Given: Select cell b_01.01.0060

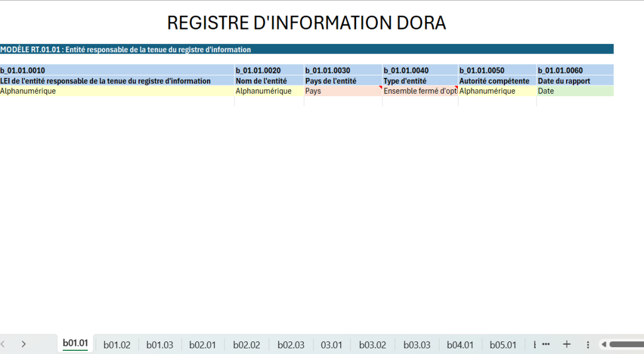Looking at the screenshot, I should (575, 70).
